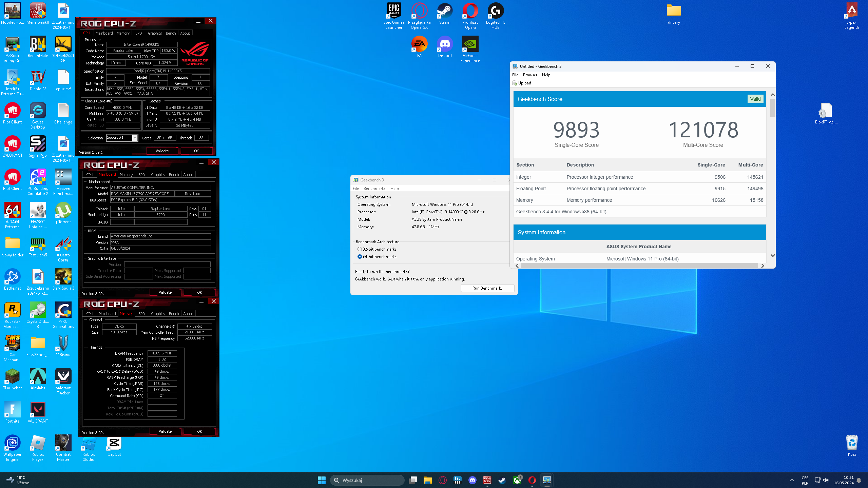The height and width of the screenshot is (488, 868).
Task: Launch the uTorrent desktop shortcut
Action: 63,213
